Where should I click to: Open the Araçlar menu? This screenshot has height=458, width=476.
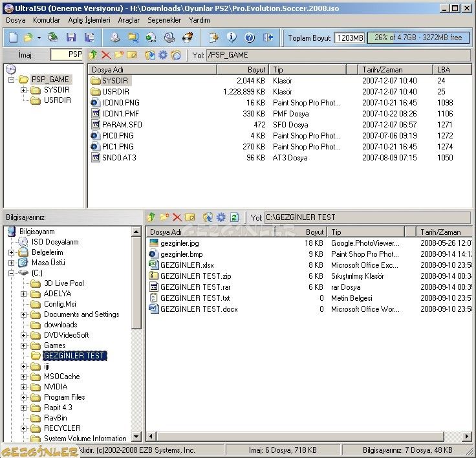click(x=129, y=20)
